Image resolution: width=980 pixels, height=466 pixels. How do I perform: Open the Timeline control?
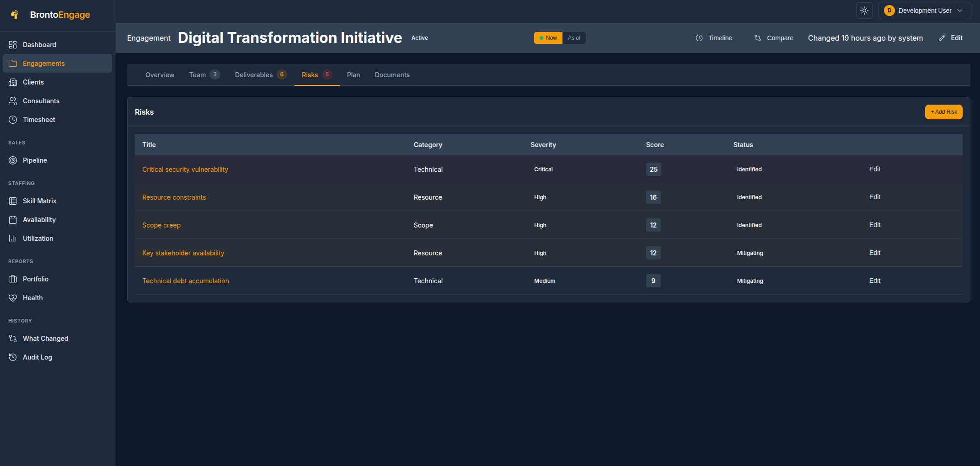coord(714,38)
